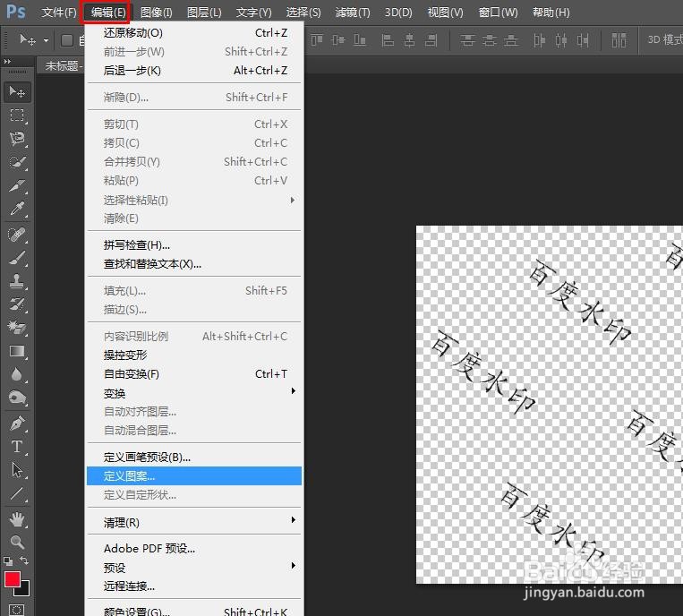Viewport: 683px width, 616px height.
Task: Open the 3D 模式 options control
Action: 665,40
